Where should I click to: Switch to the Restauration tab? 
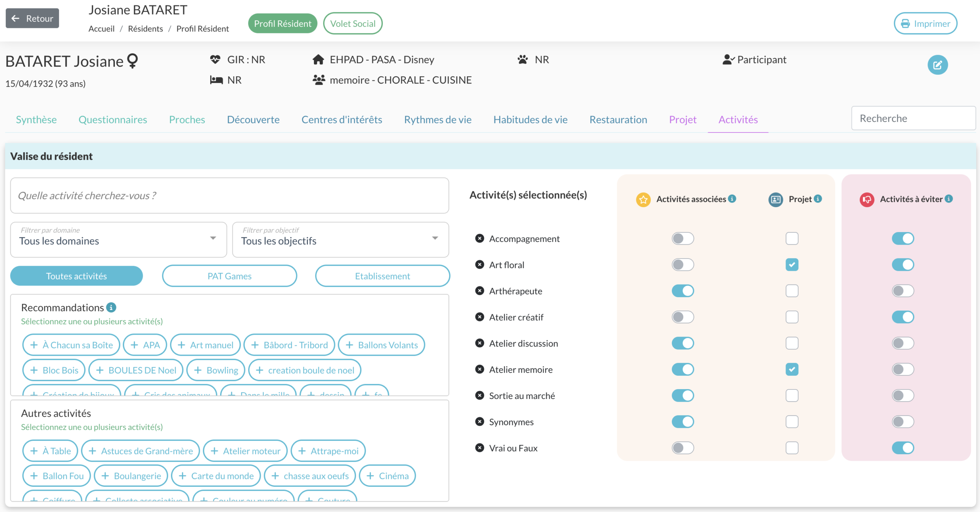pyautogui.click(x=618, y=120)
